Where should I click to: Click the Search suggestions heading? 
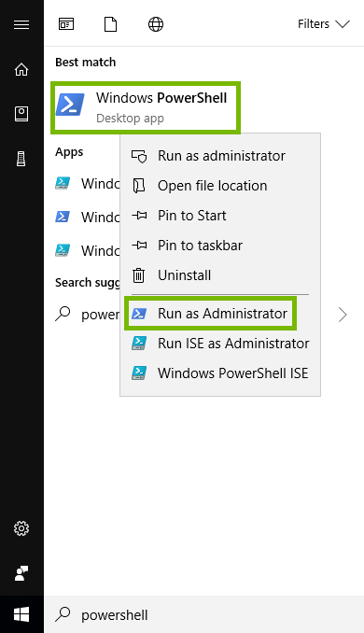click(88, 283)
